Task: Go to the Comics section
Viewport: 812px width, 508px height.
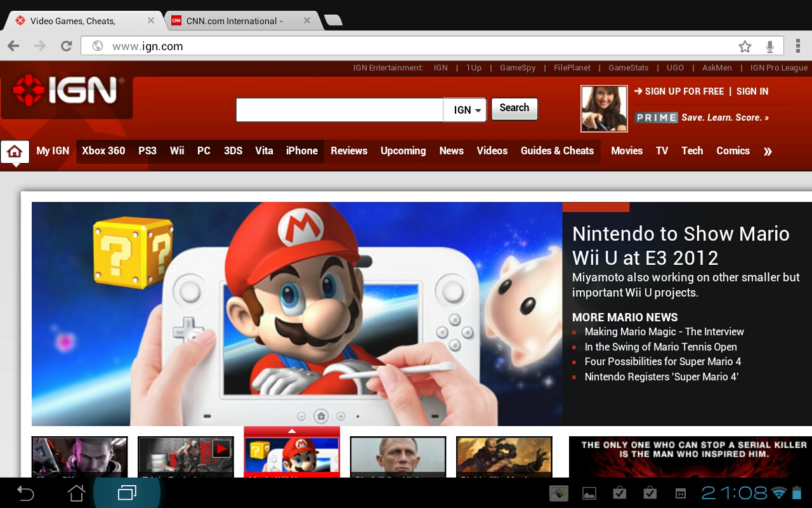Action: pos(733,150)
